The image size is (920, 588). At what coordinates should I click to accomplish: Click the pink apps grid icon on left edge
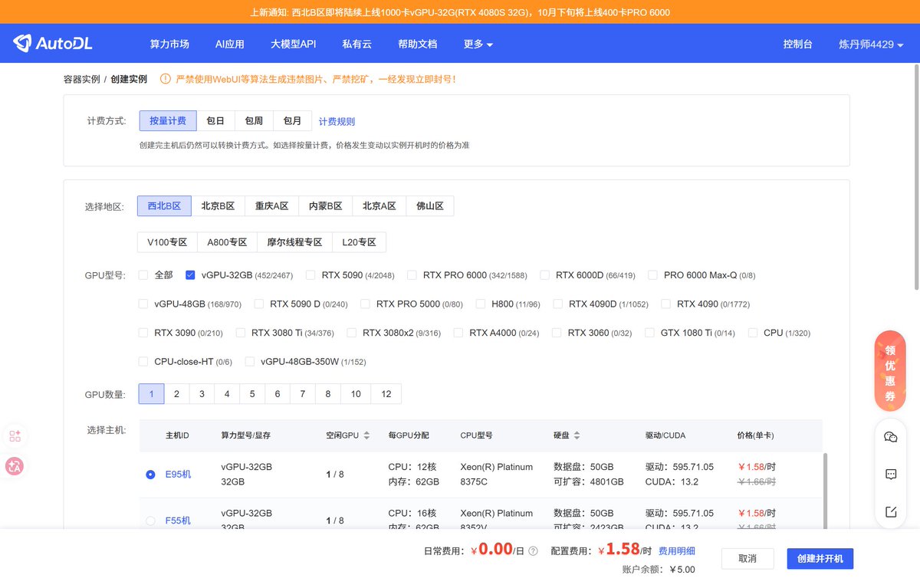click(15, 436)
